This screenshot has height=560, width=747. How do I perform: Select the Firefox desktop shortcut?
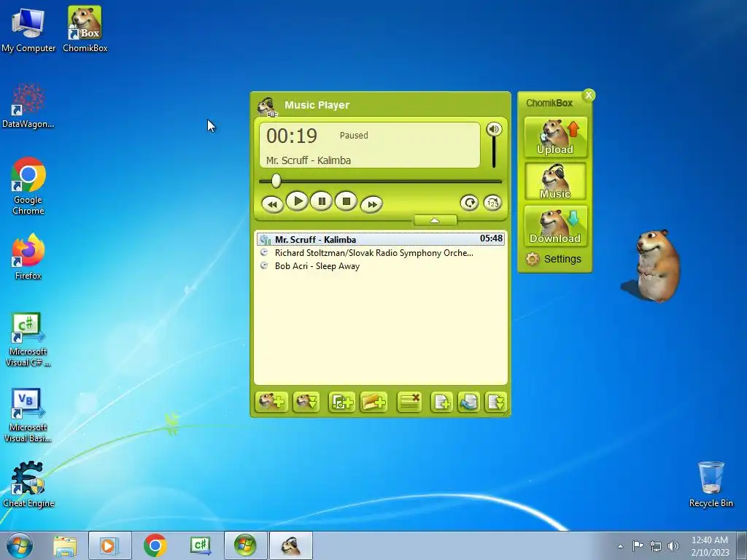(x=28, y=257)
